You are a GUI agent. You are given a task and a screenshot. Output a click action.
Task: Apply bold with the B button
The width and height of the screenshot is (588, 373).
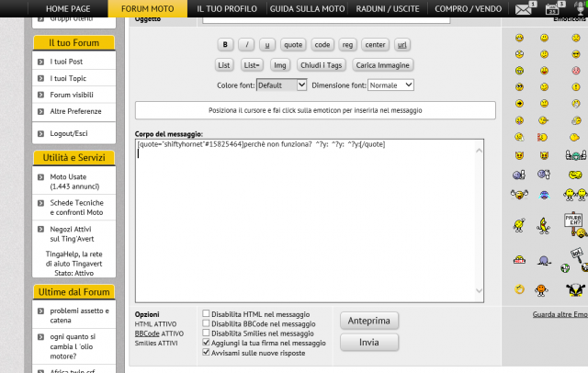[x=226, y=44]
